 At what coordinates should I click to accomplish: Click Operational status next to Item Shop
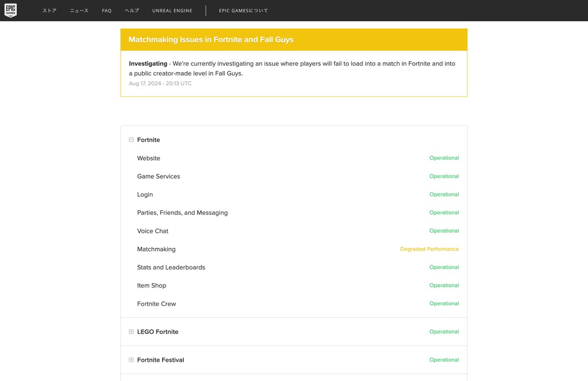tap(444, 286)
